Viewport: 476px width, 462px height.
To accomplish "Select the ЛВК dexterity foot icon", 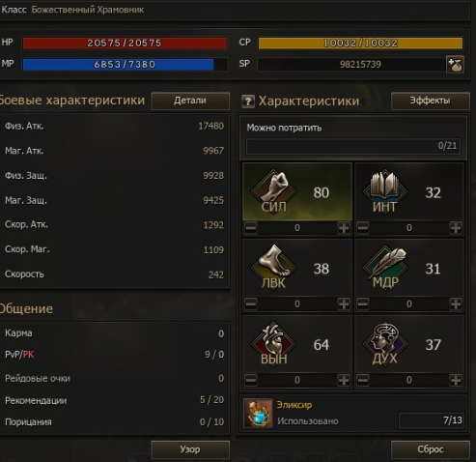I will (x=273, y=266).
